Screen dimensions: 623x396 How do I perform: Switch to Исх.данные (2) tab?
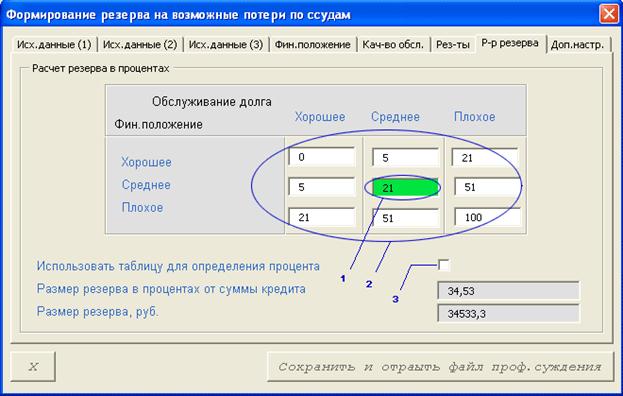[140, 44]
